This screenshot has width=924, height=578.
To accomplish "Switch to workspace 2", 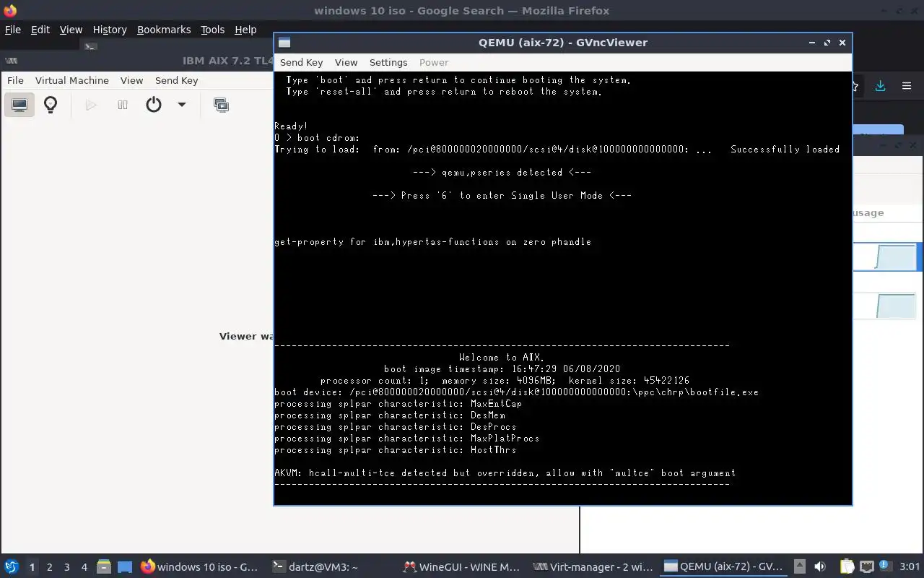I will coord(49,567).
